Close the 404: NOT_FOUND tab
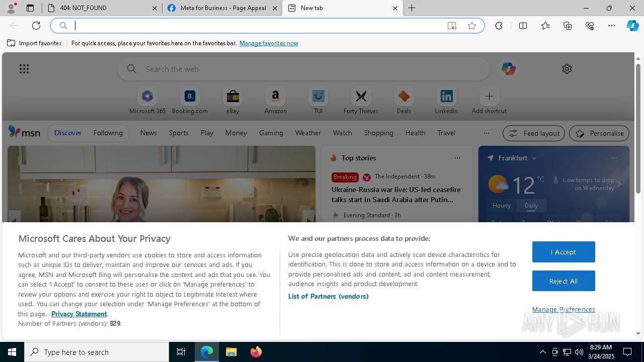 click(x=154, y=8)
